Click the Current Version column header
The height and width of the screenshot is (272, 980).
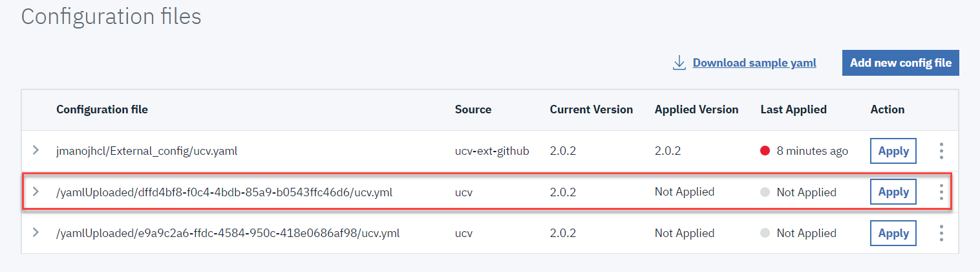(x=591, y=109)
